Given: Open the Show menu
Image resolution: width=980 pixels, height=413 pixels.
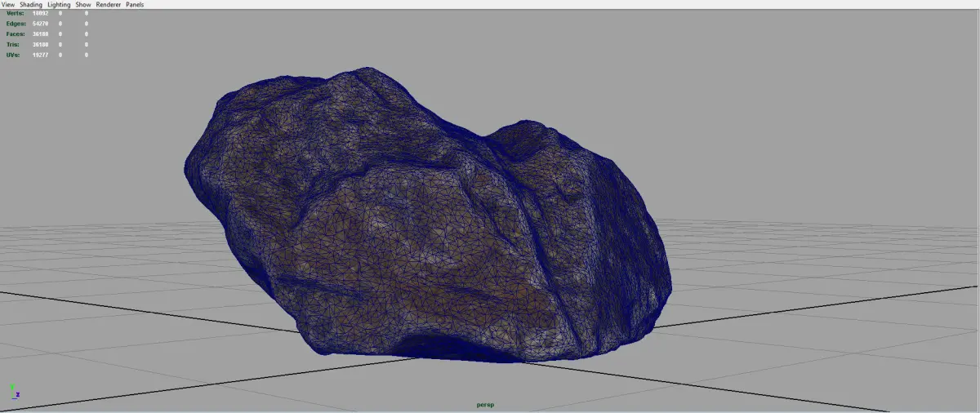Looking at the screenshot, I should 83,4.
